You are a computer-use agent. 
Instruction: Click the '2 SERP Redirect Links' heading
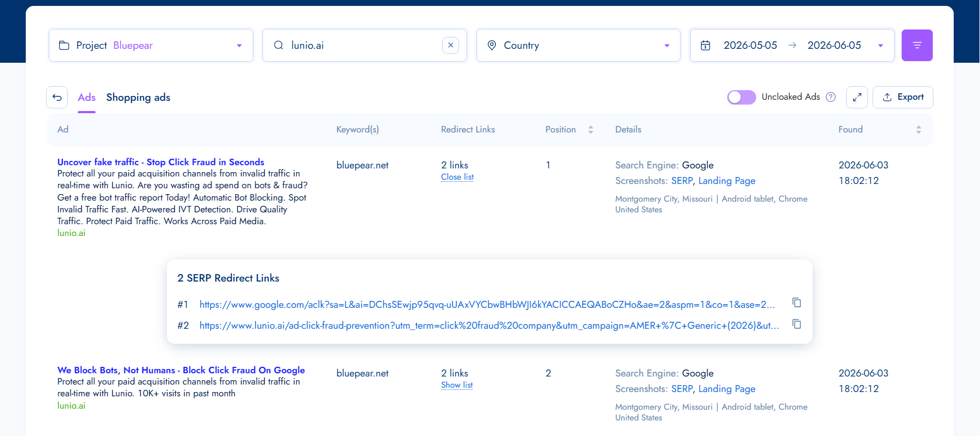[228, 278]
